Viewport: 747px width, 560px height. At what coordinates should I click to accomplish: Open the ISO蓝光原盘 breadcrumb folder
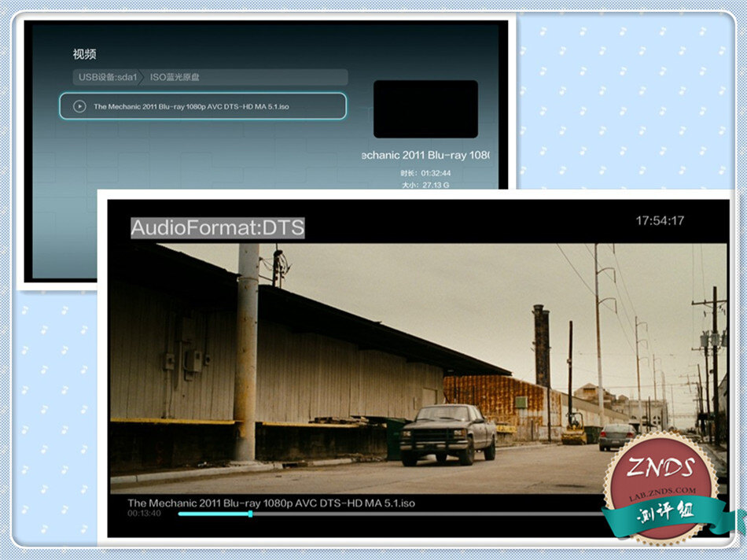[175, 77]
